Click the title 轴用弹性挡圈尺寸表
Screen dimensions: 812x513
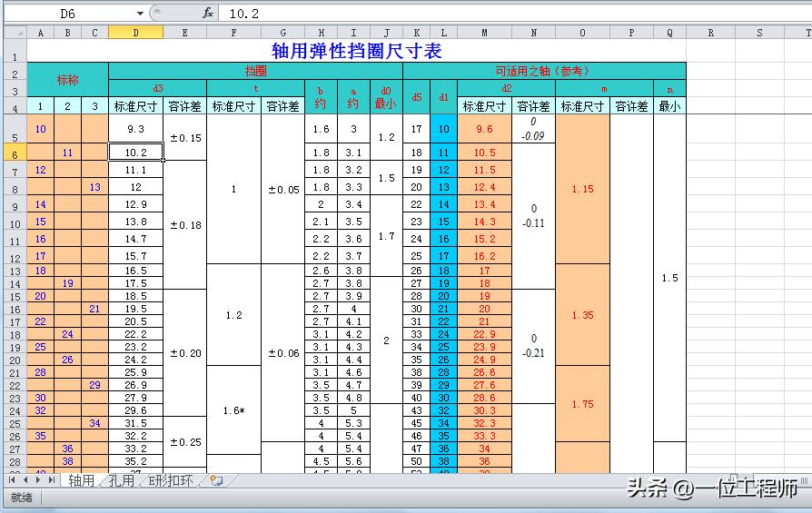point(356,51)
